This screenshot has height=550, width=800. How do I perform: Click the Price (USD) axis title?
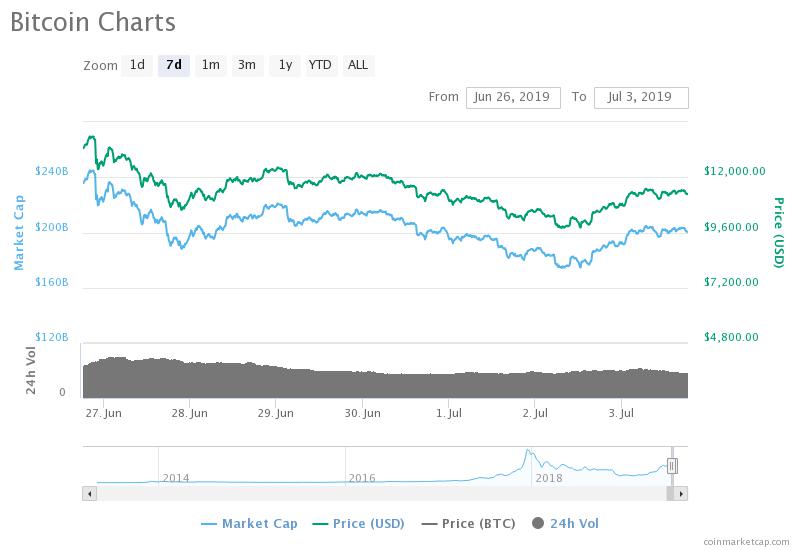[x=779, y=233]
